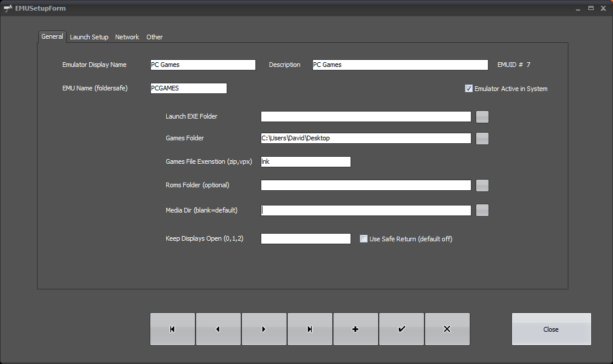Browse for the Games Folder
Image resolution: width=613 pixels, height=364 pixels.
pyautogui.click(x=482, y=139)
